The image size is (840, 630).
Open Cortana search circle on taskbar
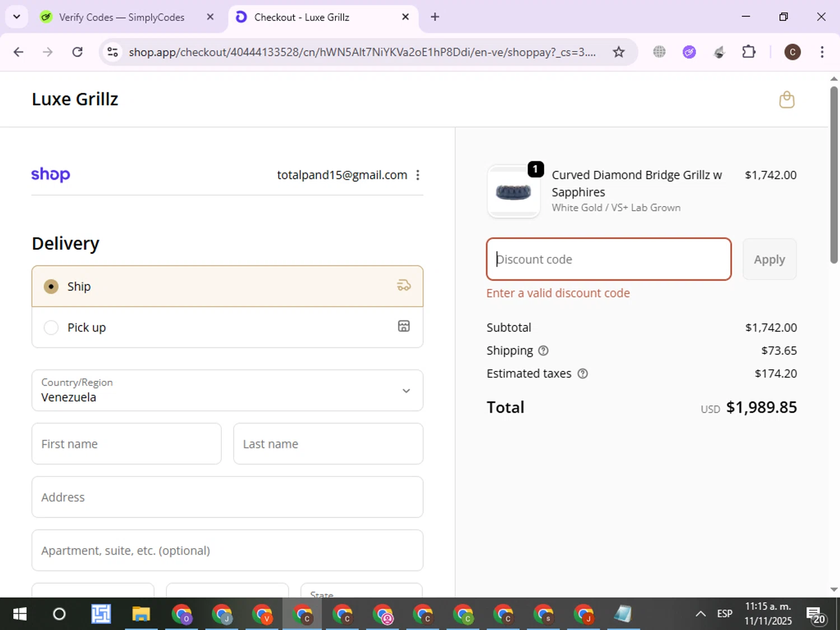coord(59,614)
